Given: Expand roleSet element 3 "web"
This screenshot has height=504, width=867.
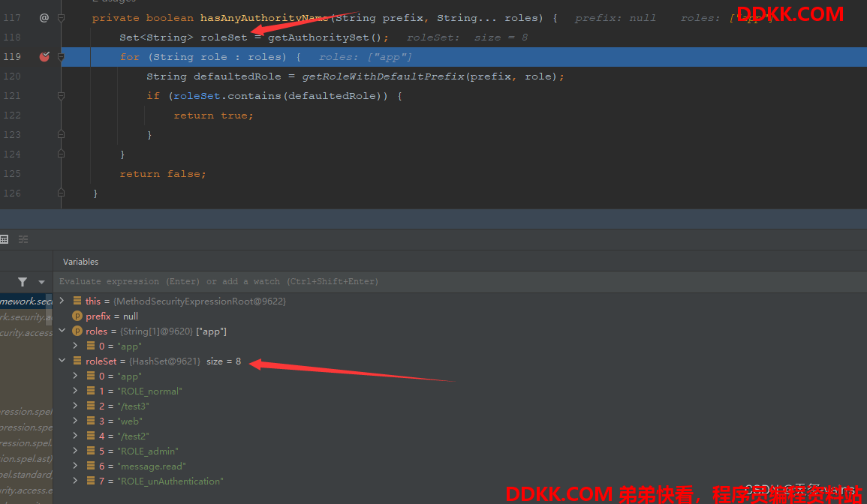Looking at the screenshot, I should [75, 421].
